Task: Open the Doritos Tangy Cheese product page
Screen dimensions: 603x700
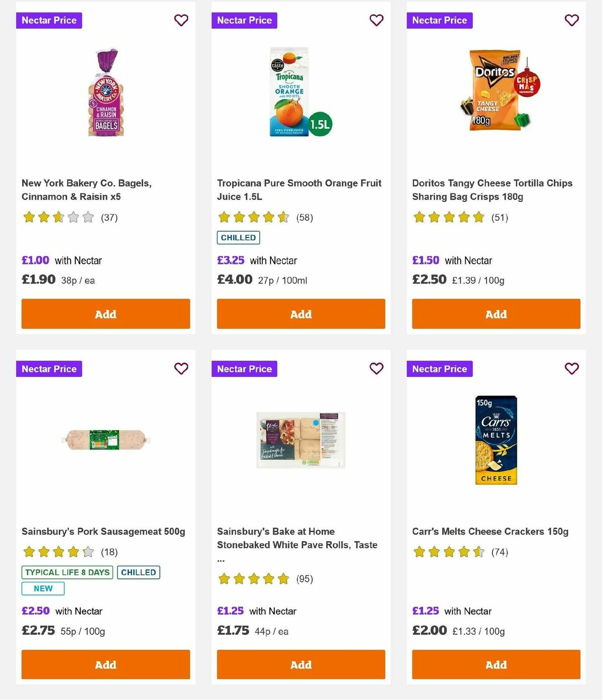Action: [492, 190]
